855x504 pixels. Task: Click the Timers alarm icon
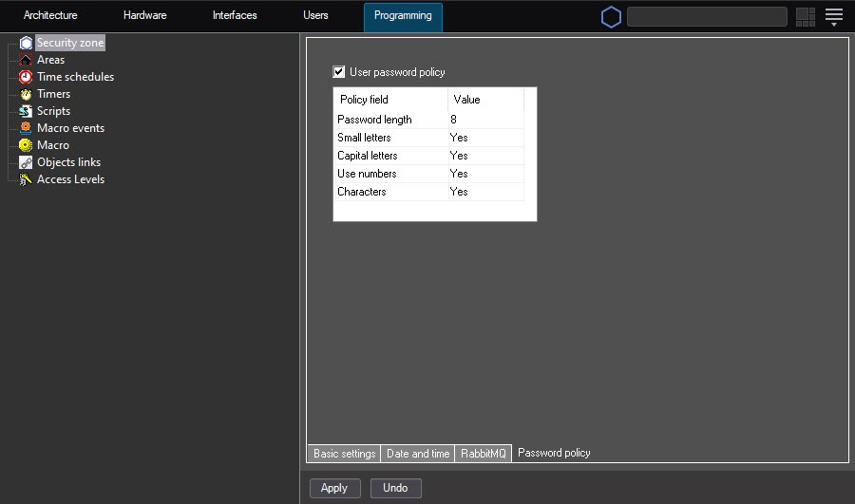(x=26, y=94)
